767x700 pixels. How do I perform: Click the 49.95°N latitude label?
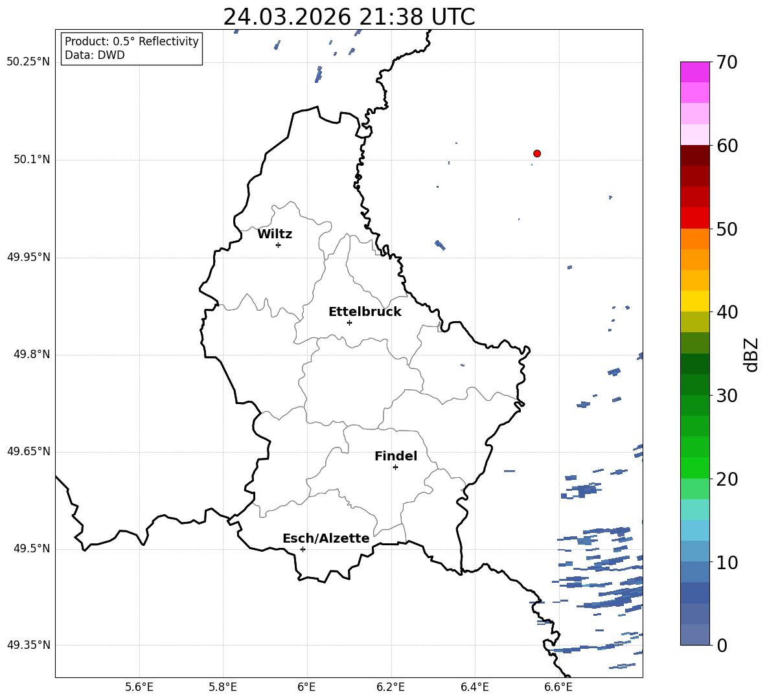pos(29,257)
